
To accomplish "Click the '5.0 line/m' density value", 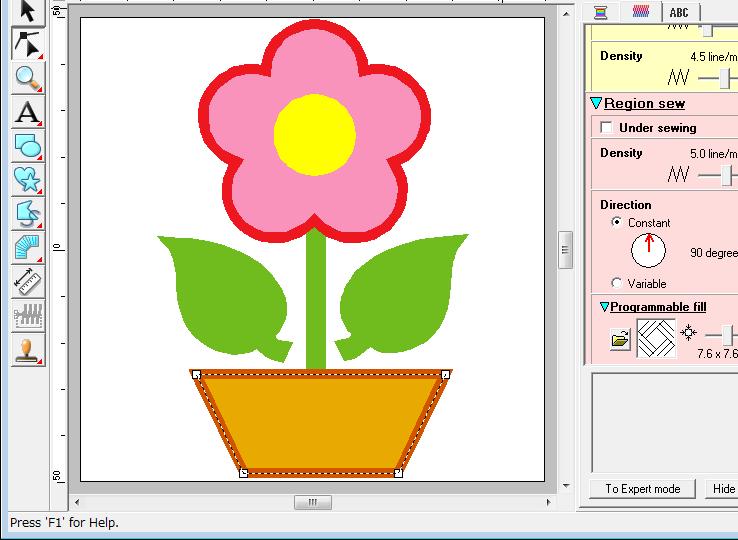I will point(714,153).
